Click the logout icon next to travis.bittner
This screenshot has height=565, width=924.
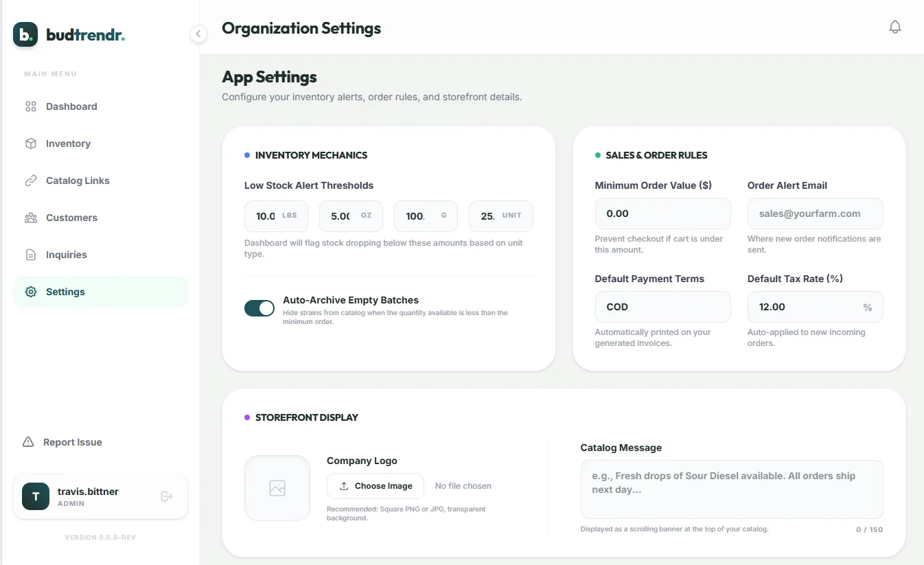pos(166,496)
